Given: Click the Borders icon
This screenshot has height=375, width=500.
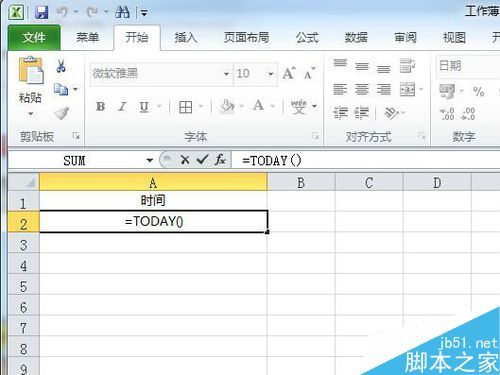Looking at the screenshot, I should coord(185,107).
